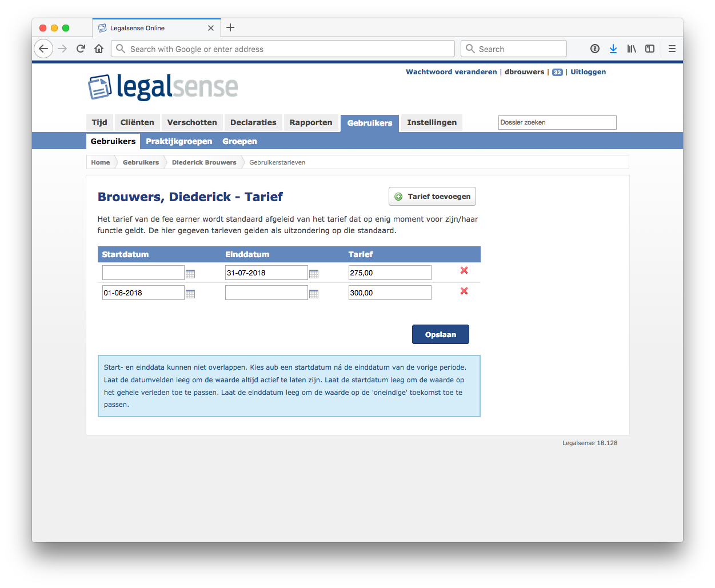Log out via Uitloggen link
This screenshot has height=588, width=715.
[x=588, y=72]
